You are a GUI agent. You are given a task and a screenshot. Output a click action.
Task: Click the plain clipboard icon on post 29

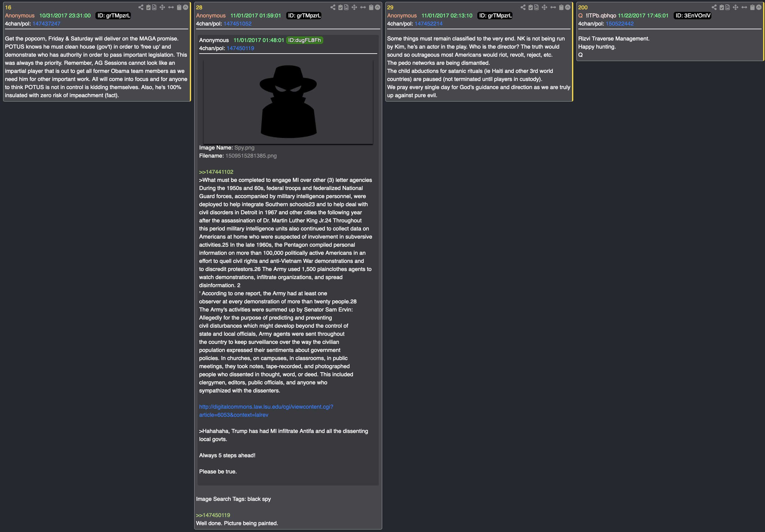coord(561,7)
